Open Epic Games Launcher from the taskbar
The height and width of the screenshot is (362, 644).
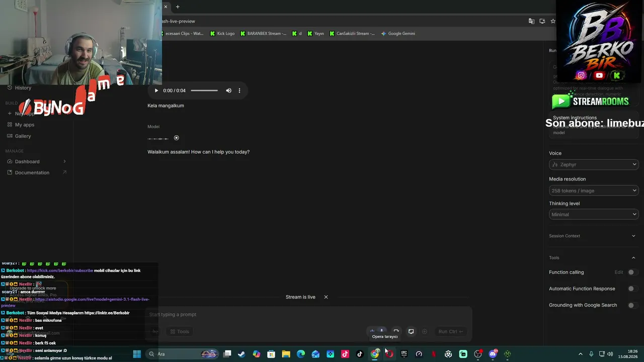(x=404, y=354)
